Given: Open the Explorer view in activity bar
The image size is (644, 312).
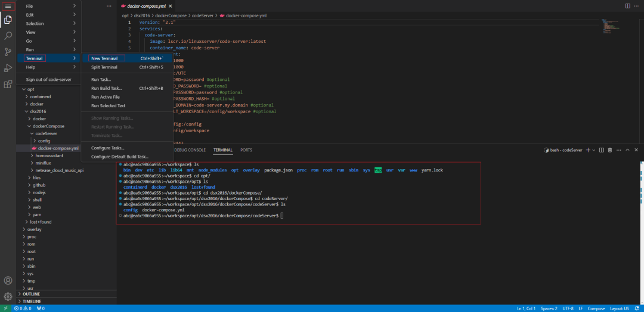Looking at the screenshot, I should point(8,19).
